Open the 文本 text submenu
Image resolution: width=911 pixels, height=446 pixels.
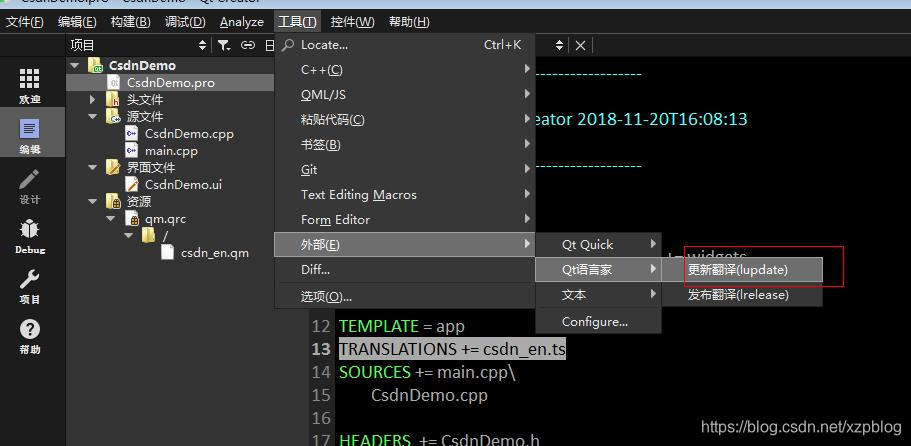(x=598, y=294)
